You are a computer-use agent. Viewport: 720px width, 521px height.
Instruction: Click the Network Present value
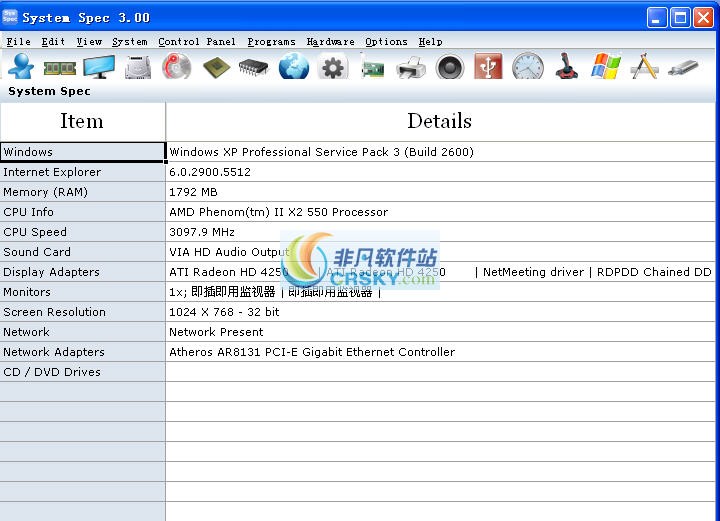coord(216,332)
